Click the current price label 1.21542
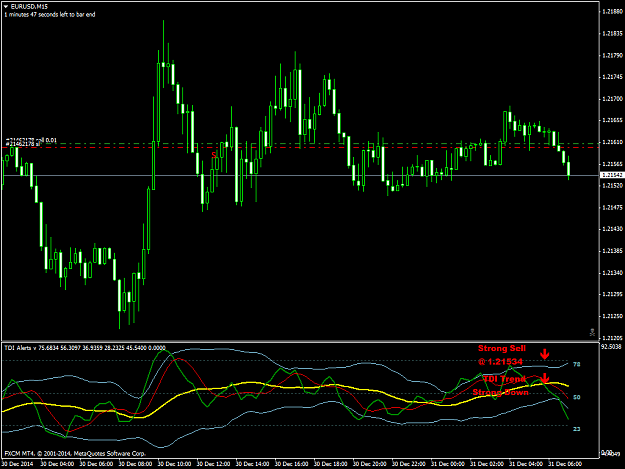The image size is (625, 469). tap(611, 175)
